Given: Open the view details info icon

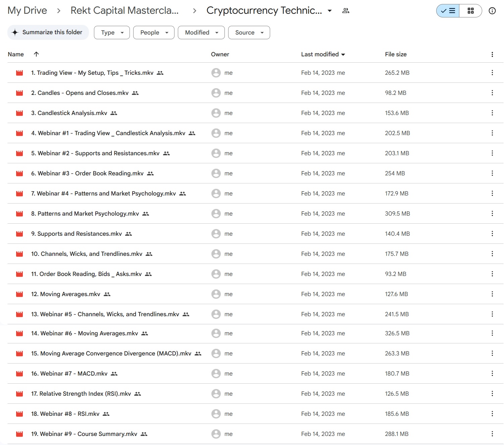Looking at the screenshot, I should pos(492,11).
